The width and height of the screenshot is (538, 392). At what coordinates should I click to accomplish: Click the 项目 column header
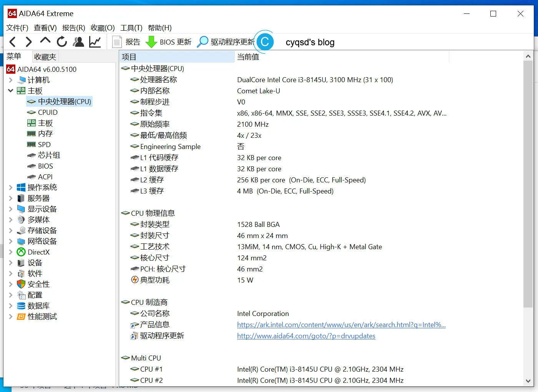coord(177,57)
